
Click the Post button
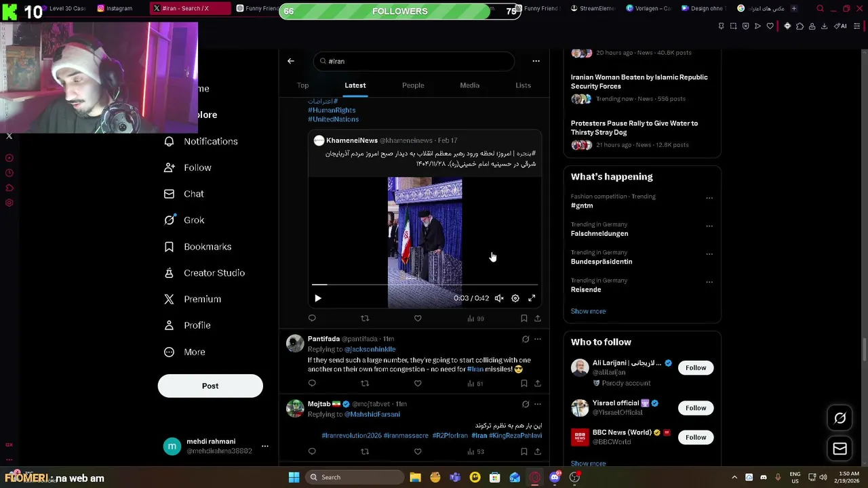click(x=210, y=386)
